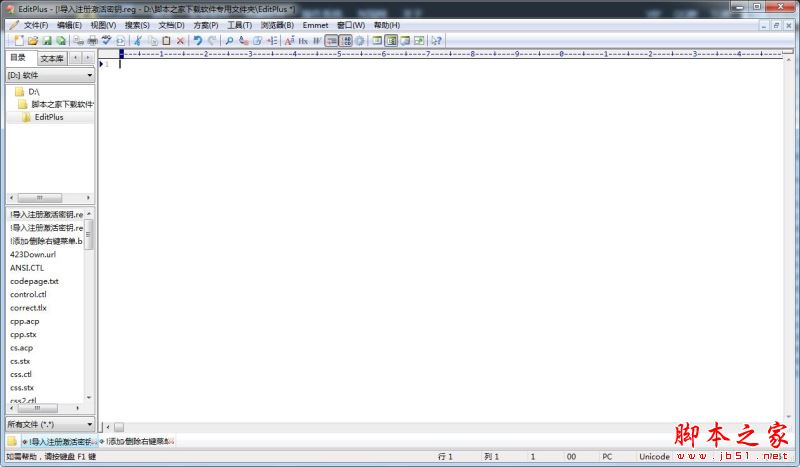The image size is (800, 467).
Task: Select the !导入注册激活密钥 document tab
Action: click(59, 441)
